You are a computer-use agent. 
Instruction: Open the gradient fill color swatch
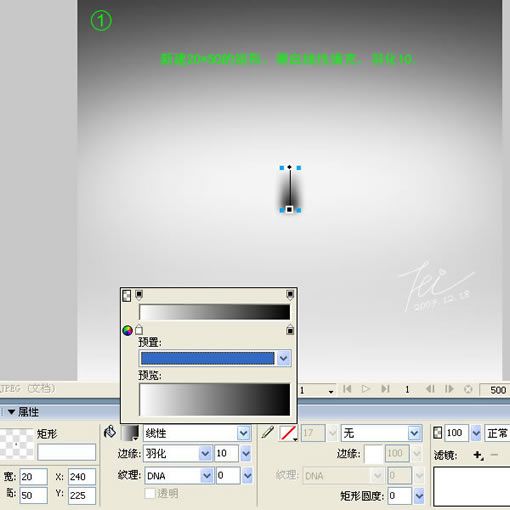(x=130, y=433)
